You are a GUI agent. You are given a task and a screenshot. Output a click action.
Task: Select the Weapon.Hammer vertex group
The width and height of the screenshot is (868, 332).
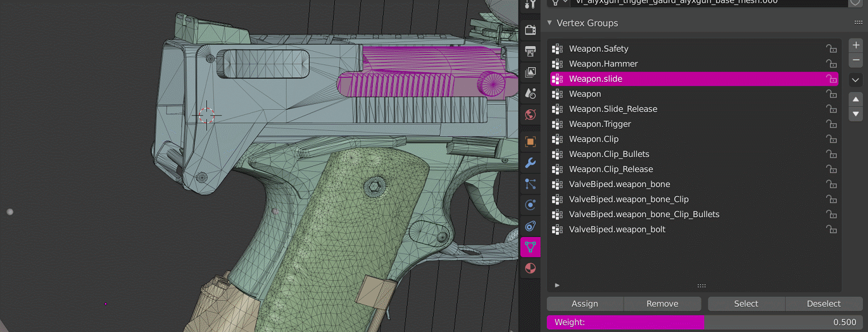coord(694,64)
